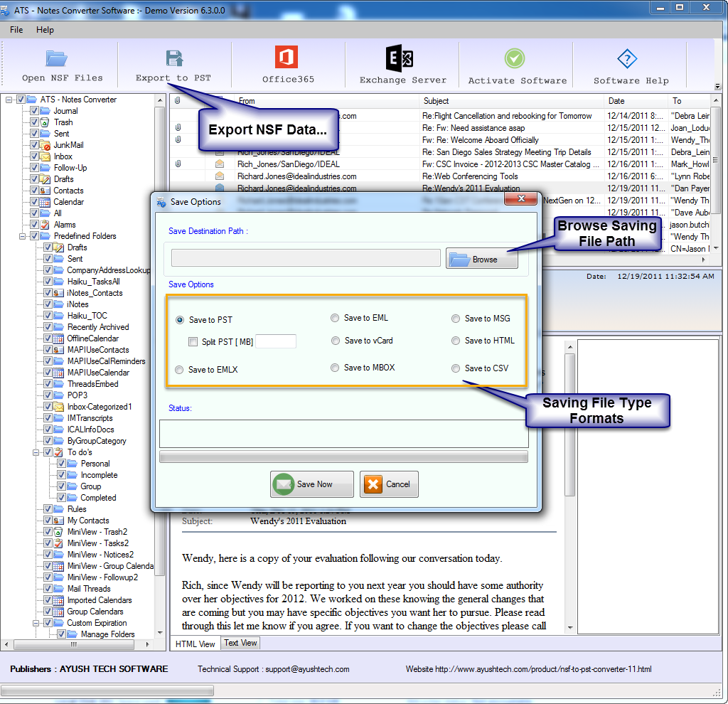Collapse the Predefined Folders tree node

pos(23,236)
